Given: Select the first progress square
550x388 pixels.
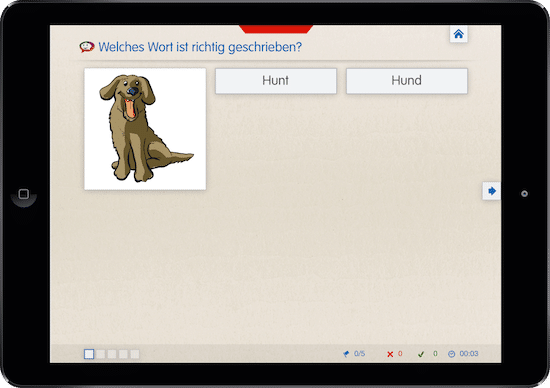Looking at the screenshot, I should coord(89,354).
